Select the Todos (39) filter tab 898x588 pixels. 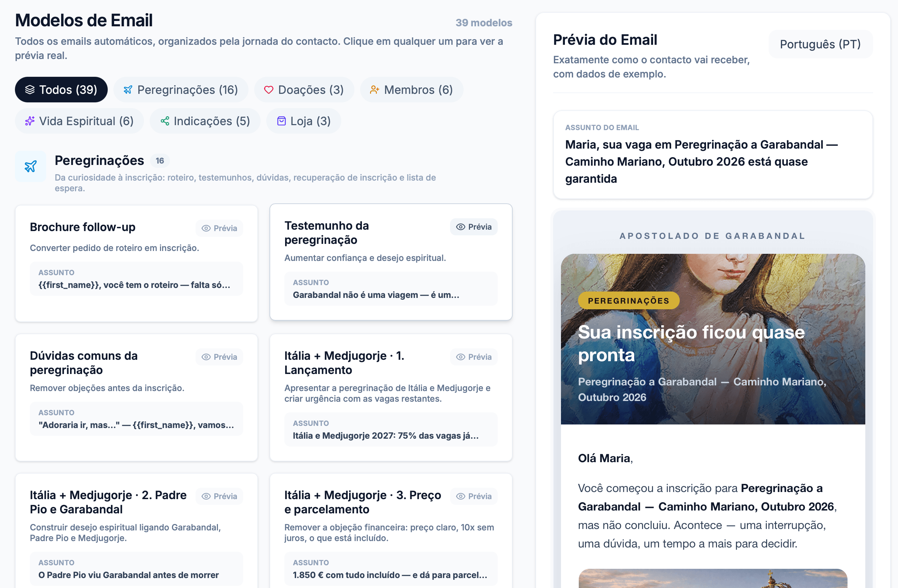coord(61,90)
